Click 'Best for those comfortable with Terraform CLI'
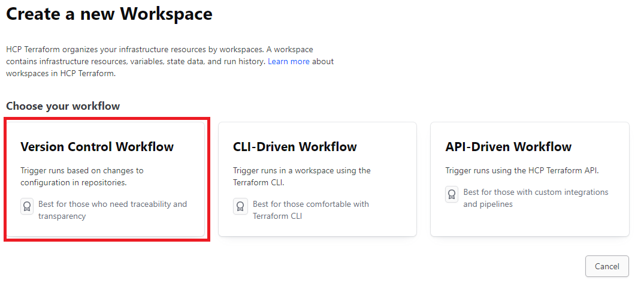Screen dimensions: 644x283 311,210
